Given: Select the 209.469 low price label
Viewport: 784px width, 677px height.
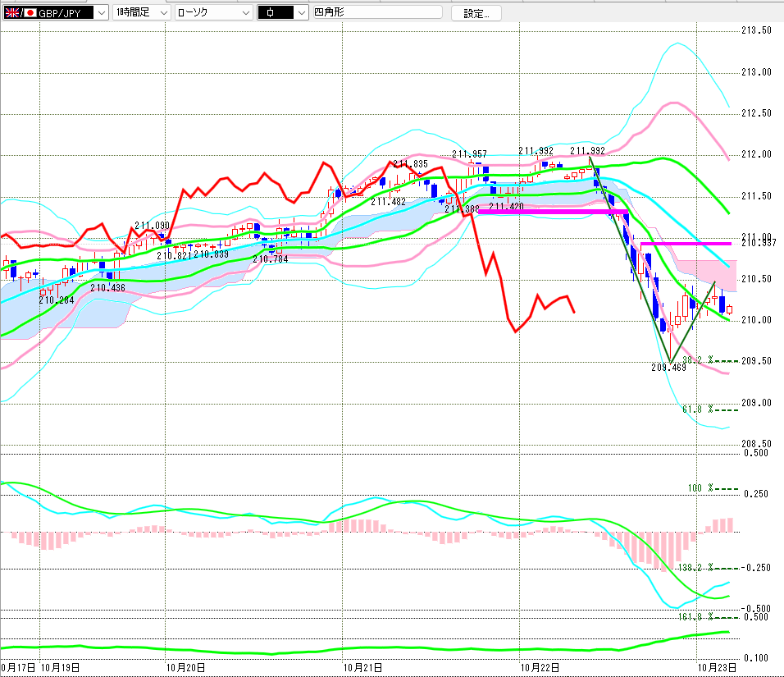Looking at the screenshot, I should 668,368.
